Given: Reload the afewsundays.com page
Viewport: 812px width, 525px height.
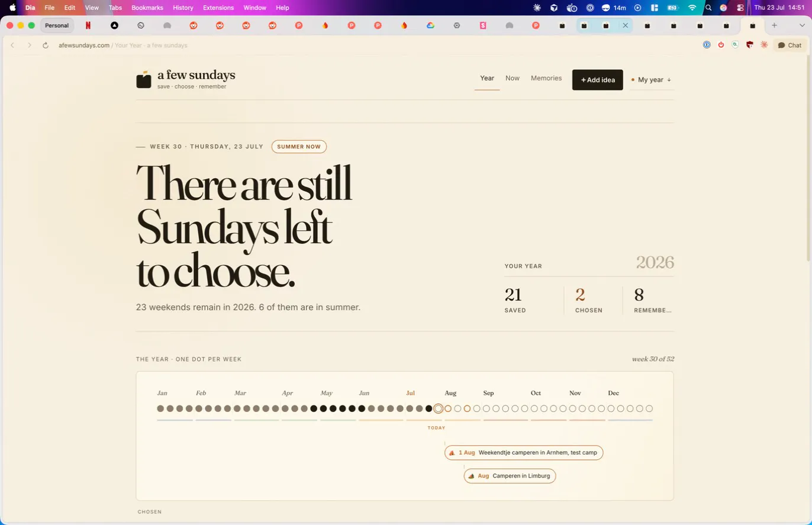Looking at the screenshot, I should click(45, 46).
